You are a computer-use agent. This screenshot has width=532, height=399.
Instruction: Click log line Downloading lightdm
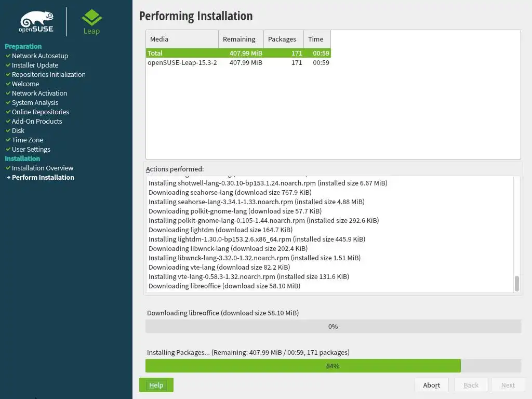tap(220, 230)
